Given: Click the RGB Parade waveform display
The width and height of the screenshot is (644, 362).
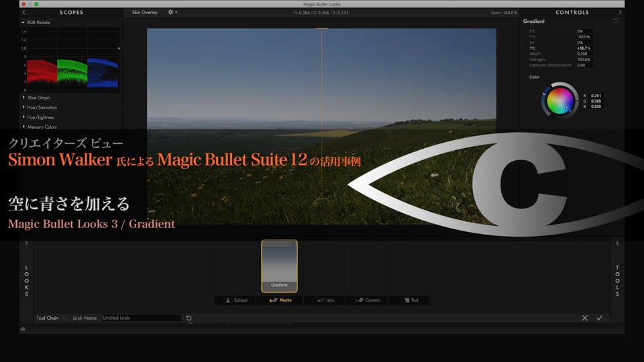Looking at the screenshot, I should pos(72,60).
